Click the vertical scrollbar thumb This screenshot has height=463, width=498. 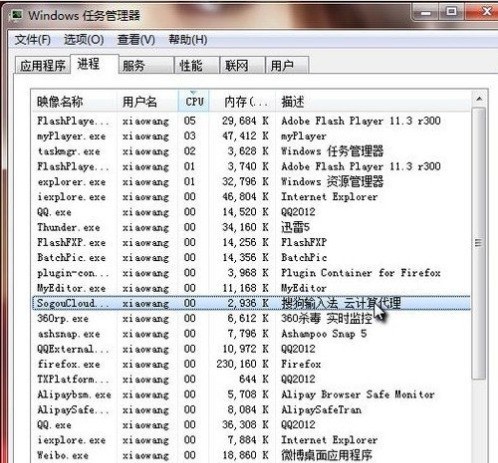[x=479, y=243]
